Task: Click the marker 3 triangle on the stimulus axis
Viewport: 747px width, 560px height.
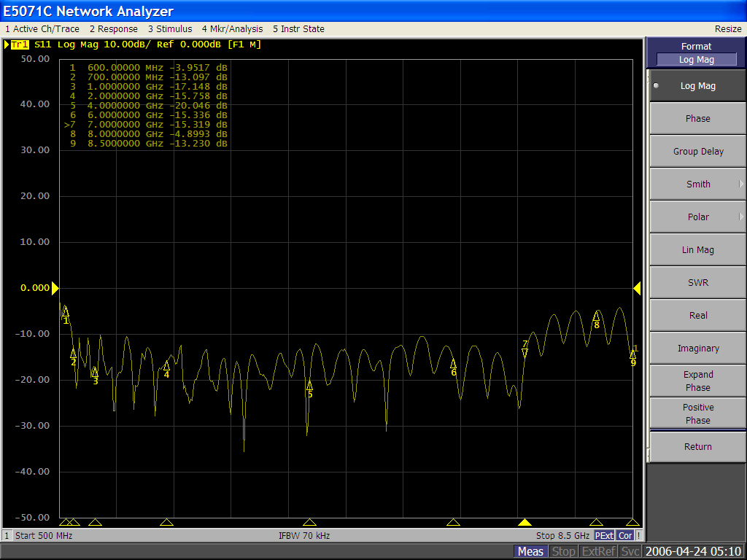Action: click(x=95, y=522)
